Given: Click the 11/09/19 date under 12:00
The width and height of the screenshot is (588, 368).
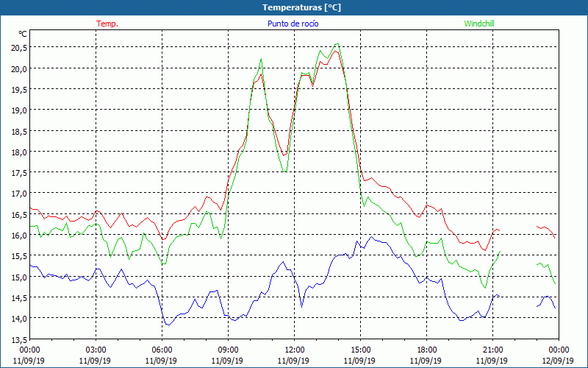Looking at the screenshot, I should [293, 361].
